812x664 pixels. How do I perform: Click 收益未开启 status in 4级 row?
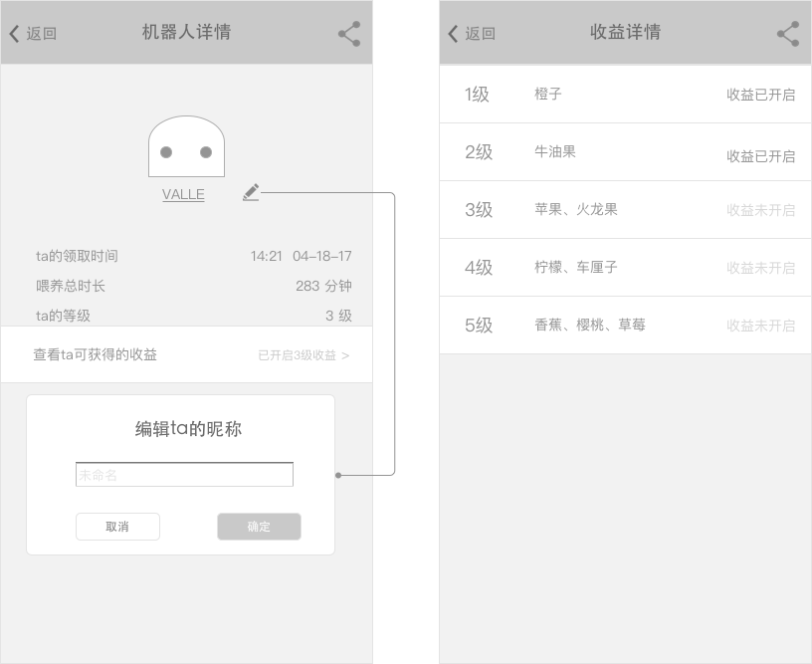click(x=760, y=268)
